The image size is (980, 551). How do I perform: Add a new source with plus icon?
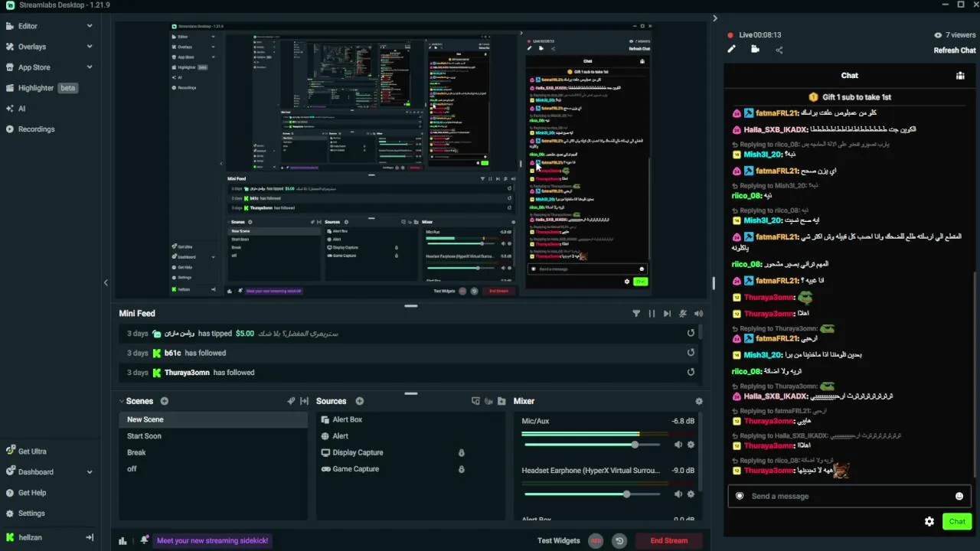click(x=359, y=401)
